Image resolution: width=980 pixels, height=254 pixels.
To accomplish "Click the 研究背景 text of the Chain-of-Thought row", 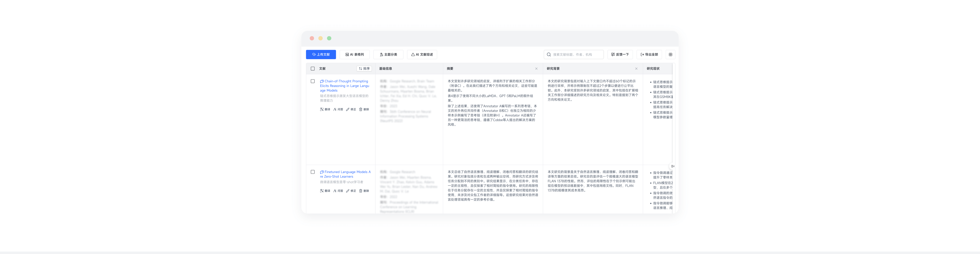I will 593,91.
